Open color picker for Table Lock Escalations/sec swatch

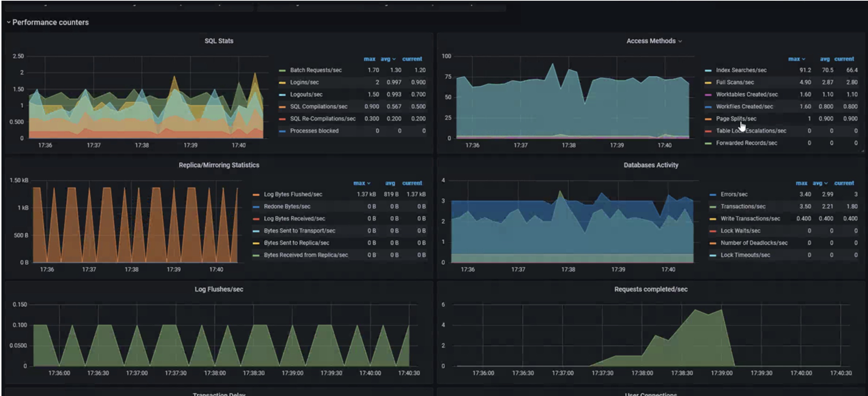(708, 131)
